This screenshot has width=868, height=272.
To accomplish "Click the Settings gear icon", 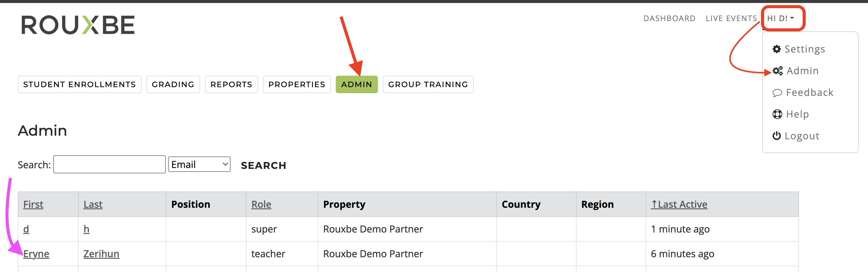I will [x=777, y=49].
